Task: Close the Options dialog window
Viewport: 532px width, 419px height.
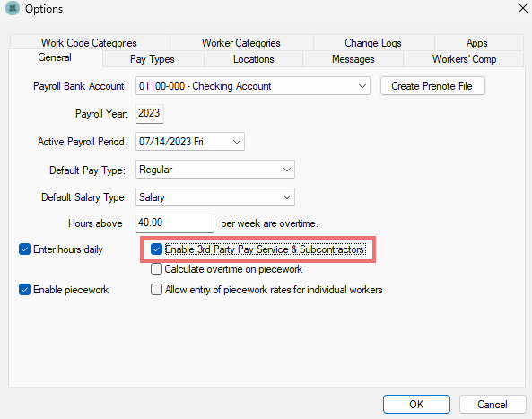Action: point(523,8)
